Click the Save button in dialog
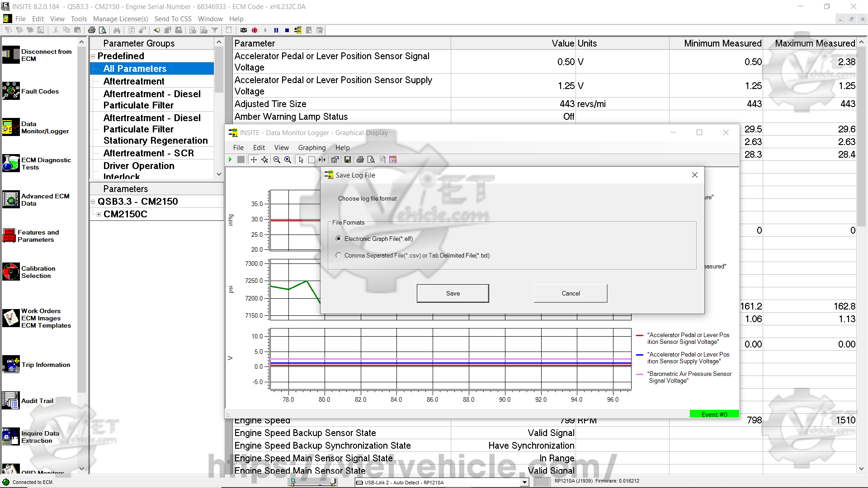 [x=453, y=293]
